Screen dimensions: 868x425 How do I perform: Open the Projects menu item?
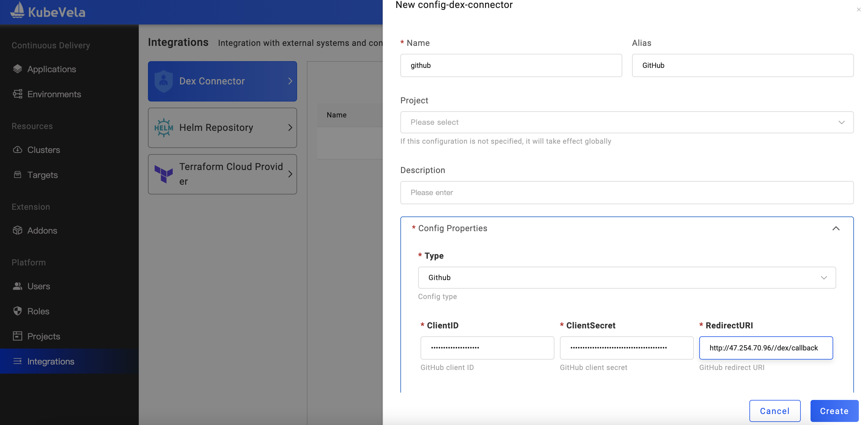tap(43, 336)
